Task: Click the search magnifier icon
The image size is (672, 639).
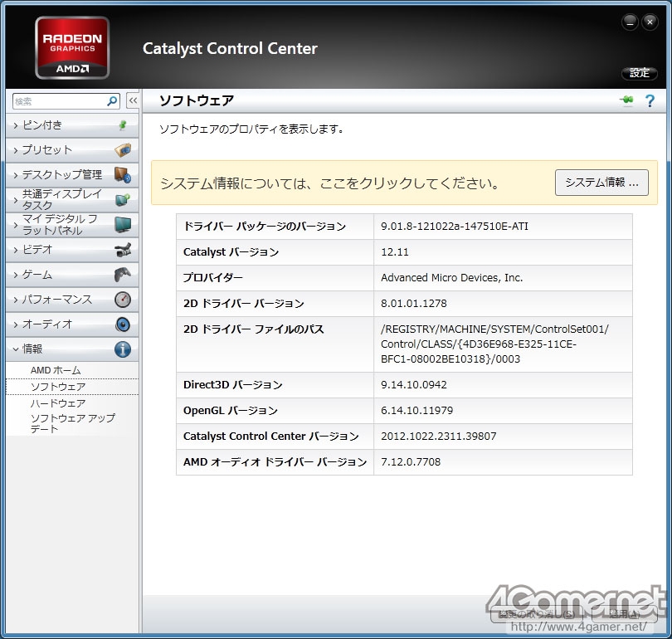Action: click(x=112, y=101)
